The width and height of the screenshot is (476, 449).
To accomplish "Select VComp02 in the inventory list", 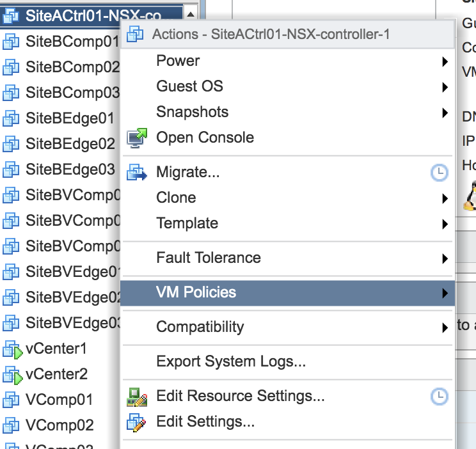I will (59, 425).
